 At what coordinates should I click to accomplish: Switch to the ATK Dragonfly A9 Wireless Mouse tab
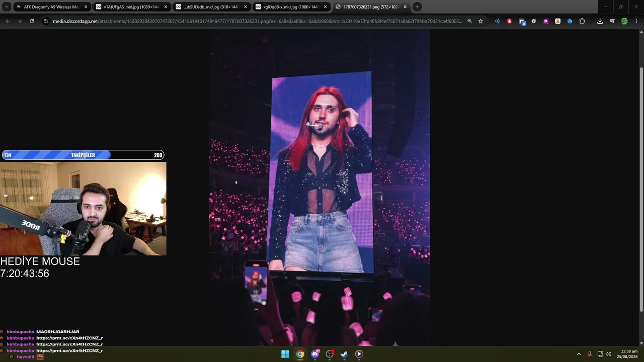pyautogui.click(x=52, y=7)
